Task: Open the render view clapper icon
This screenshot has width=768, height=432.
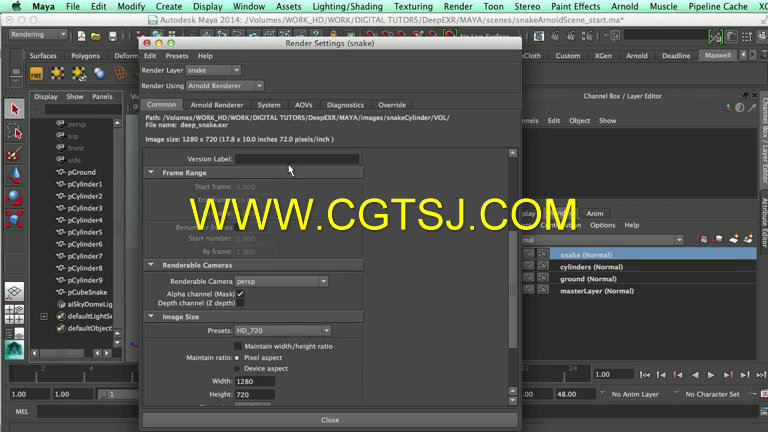Action: coord(539,36)
